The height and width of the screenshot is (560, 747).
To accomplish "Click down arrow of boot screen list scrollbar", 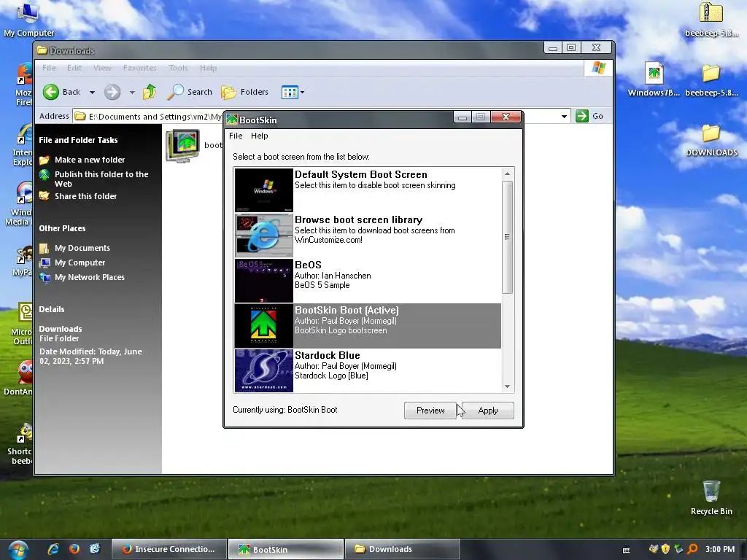I will click(x=508, y=386).
